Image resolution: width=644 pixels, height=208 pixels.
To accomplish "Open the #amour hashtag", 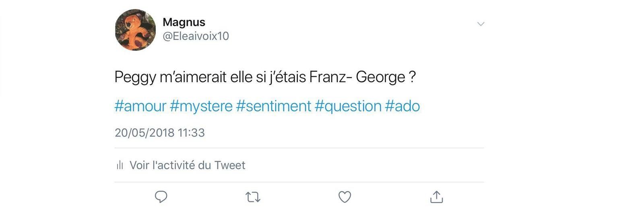I will [x=140, y=106].
